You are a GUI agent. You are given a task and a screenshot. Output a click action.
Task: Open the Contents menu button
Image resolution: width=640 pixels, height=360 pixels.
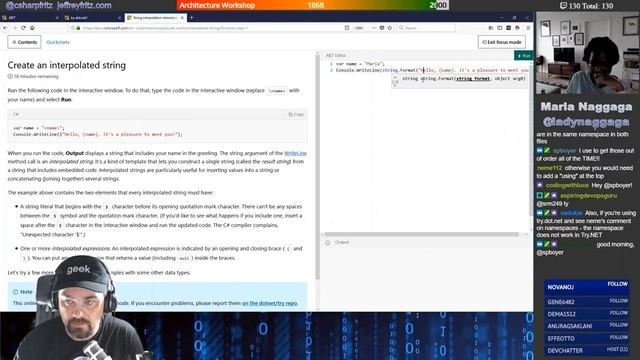point(24,42)
